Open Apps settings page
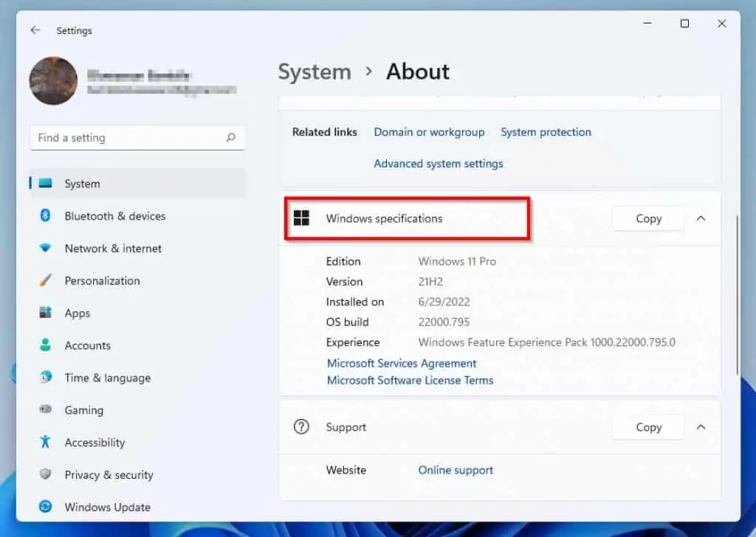756x537 pixels. [x=137, y=313]
